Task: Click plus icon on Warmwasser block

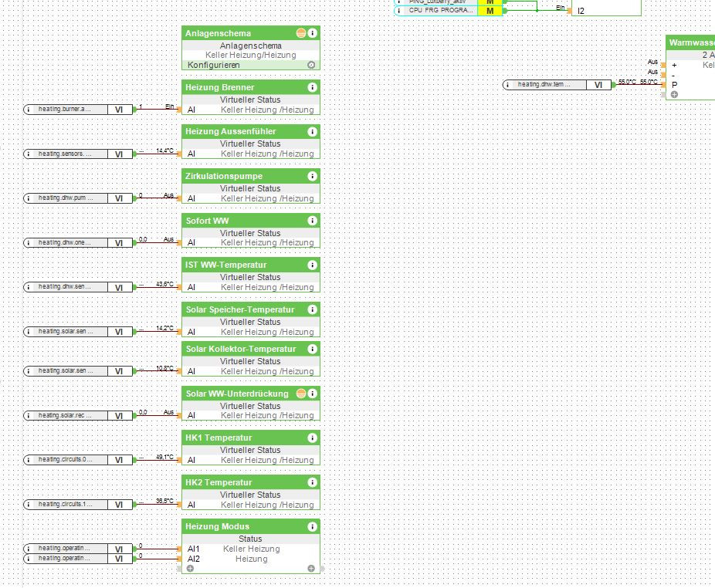Action: click(x=674, y=94)
